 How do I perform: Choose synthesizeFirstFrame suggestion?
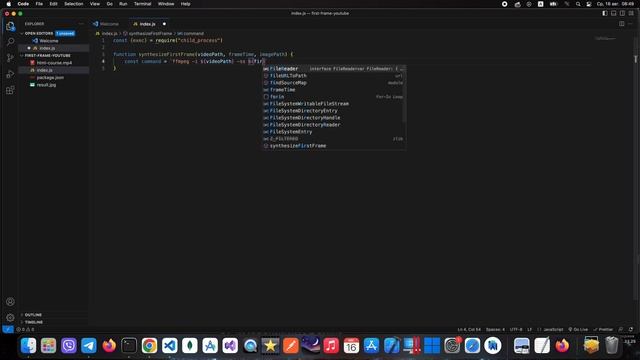[334, 146]
